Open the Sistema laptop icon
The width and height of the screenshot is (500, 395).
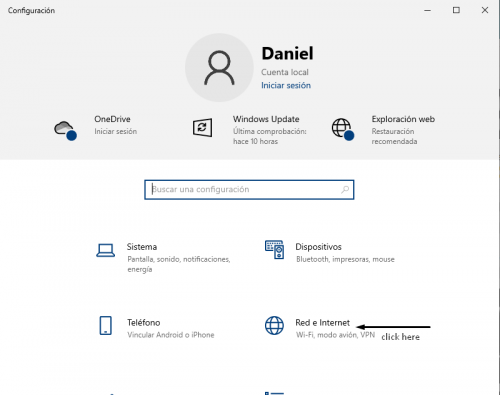[106, 251]
